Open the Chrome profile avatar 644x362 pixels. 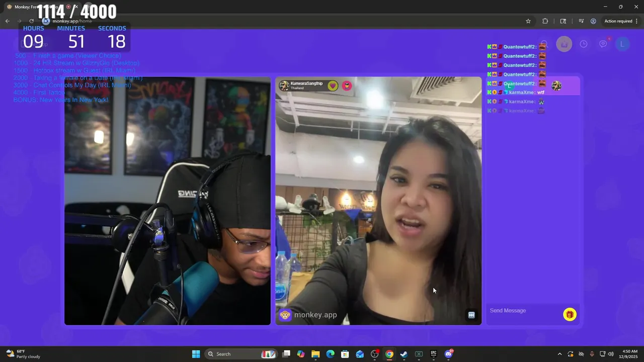593,21
